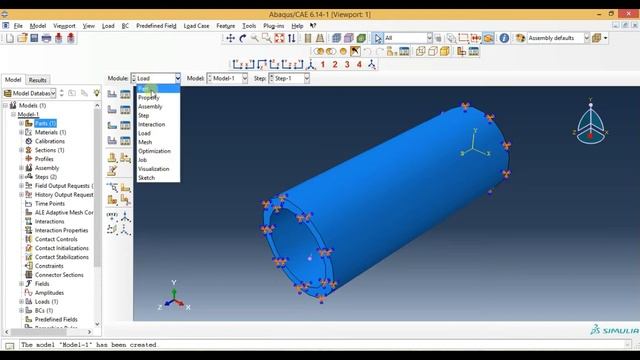Screen dimensions: 640x360
Task: Expand the Loads (1) tree node
Action: pyautogui.click(x=21, y=302)
